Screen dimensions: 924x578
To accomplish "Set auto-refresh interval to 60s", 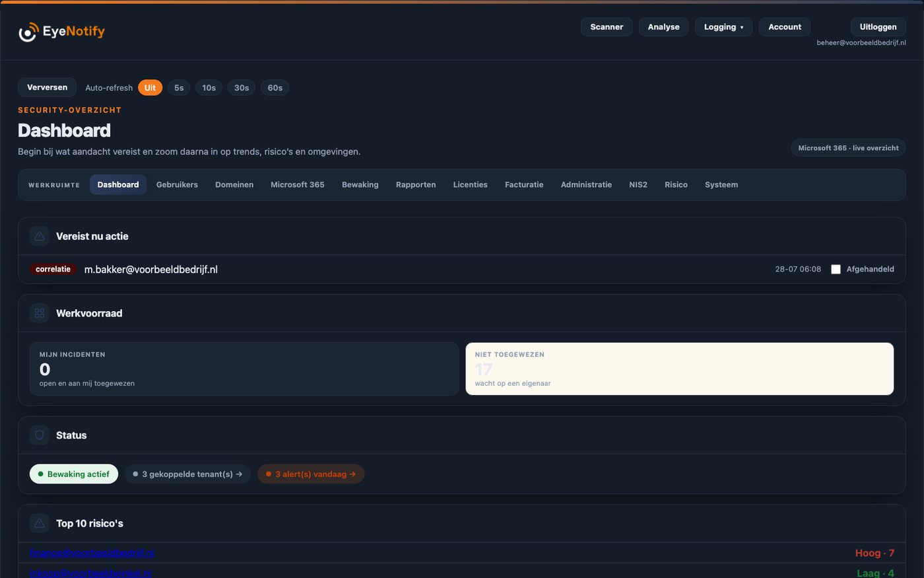I will point(275,88).
